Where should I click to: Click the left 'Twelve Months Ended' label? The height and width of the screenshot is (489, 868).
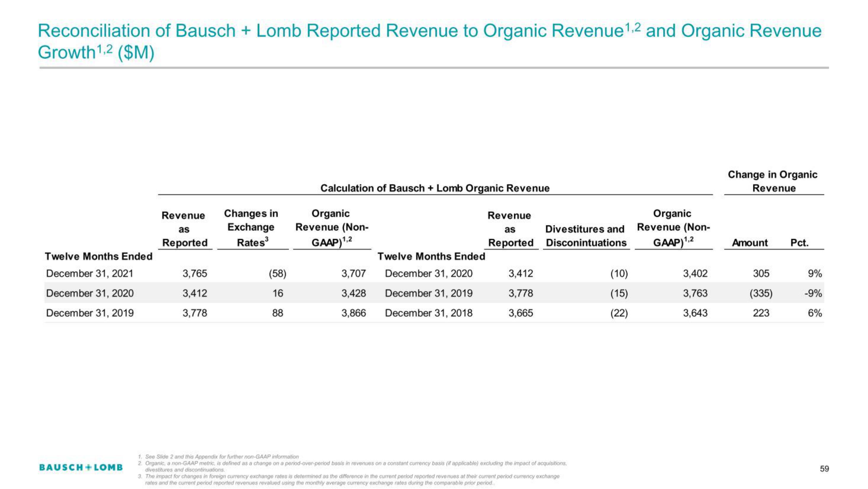[99, 256]
